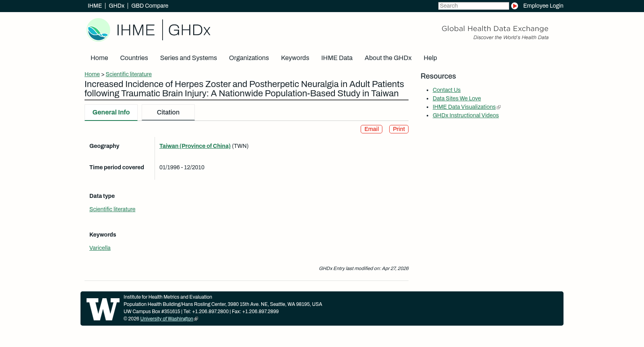Select the Home menu item
Viewport: 644px width, 347px height.
tap(99, 58)
